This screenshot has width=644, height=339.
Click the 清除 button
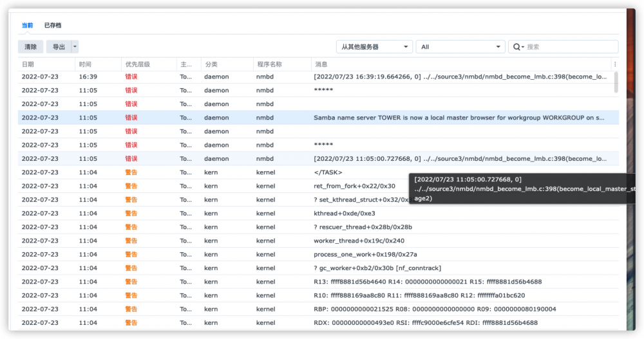click(30, 47)
